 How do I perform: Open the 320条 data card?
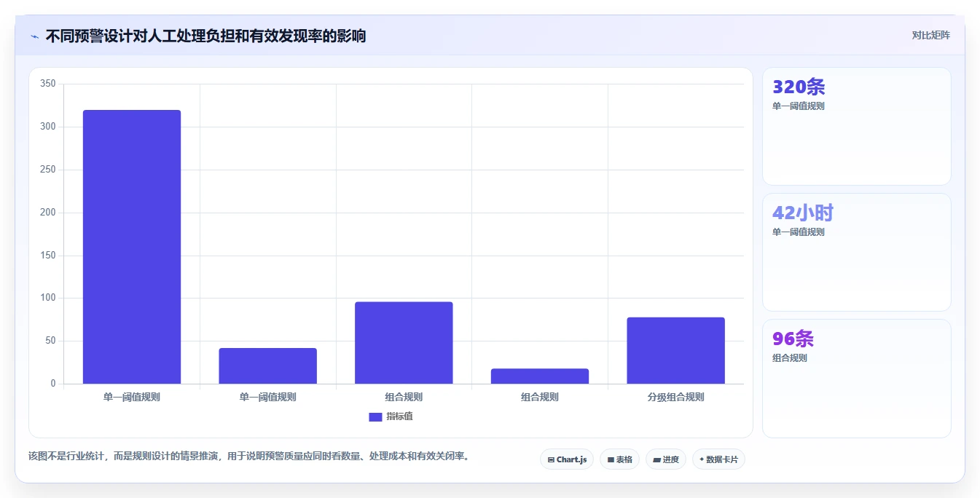[x=857, y=126]
